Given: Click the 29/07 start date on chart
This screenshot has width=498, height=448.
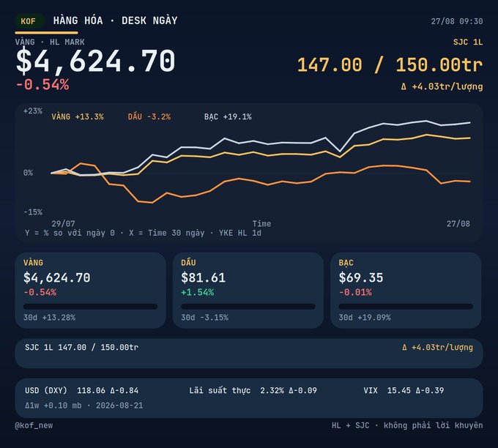Looking at the screenshot, I should (63, 223).
